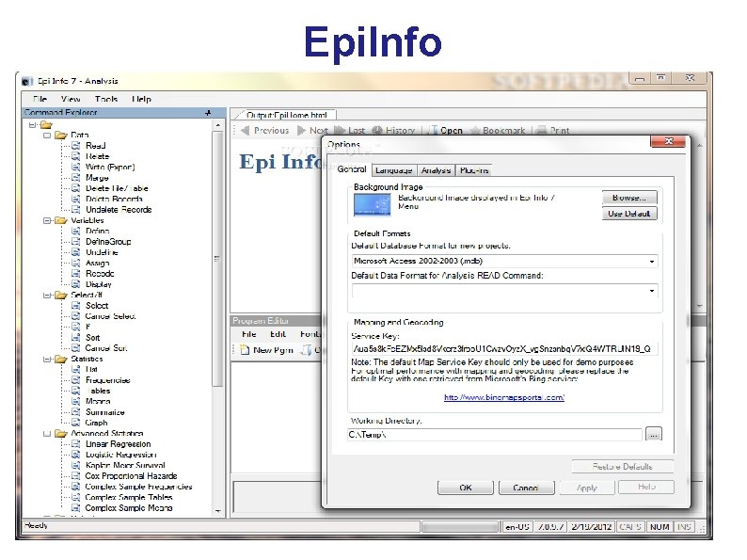Open the View menu
Image resolution: width=747 pixels, height=560 pixels.
click(x=71, y=99)
